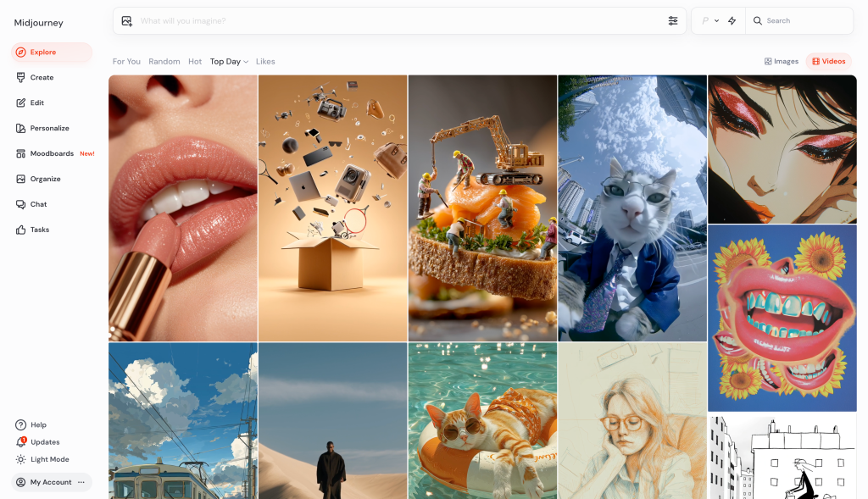The height and width of the screenshot is (499, 868).
Task: Open My Account three-dot menu
Action: click(x=81, y=482)
